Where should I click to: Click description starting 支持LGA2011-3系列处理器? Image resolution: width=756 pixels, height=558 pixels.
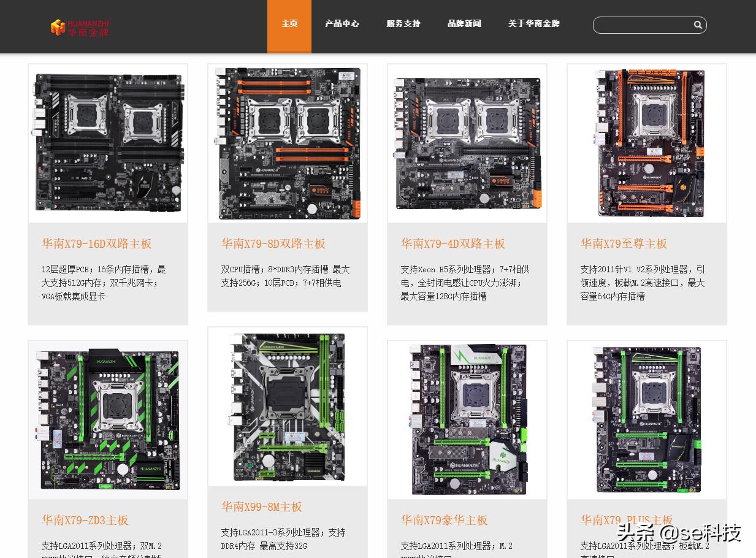(x=283, y=539)
